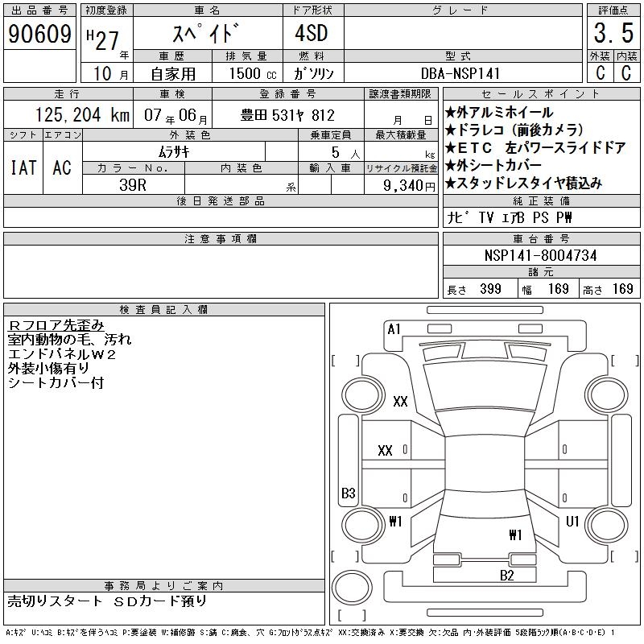Select the B3 mark on the left side sill
Screen dimensions: 644x644
click(349, 493)
